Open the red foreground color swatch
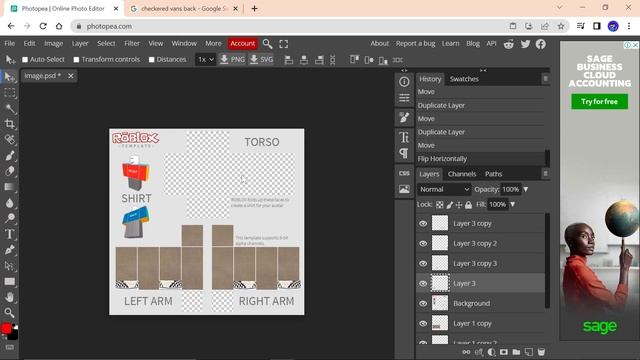The image size is (640, 360). (6, 329)
